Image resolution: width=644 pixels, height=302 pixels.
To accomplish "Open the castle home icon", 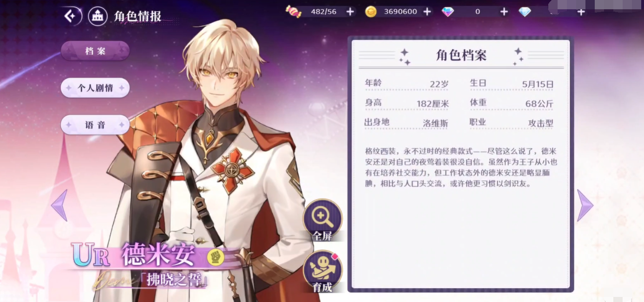I will [98, 16].
